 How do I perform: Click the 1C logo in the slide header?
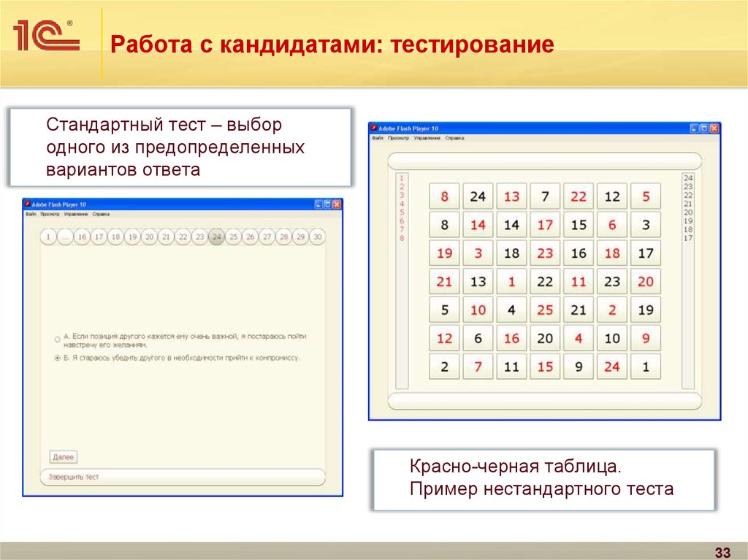coord(45,36)
